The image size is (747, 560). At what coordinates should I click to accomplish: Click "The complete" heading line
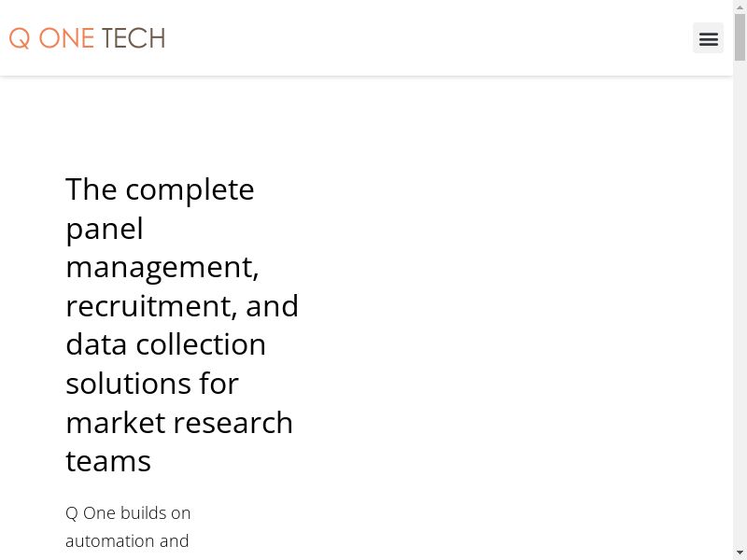click(x=160, y=189)
